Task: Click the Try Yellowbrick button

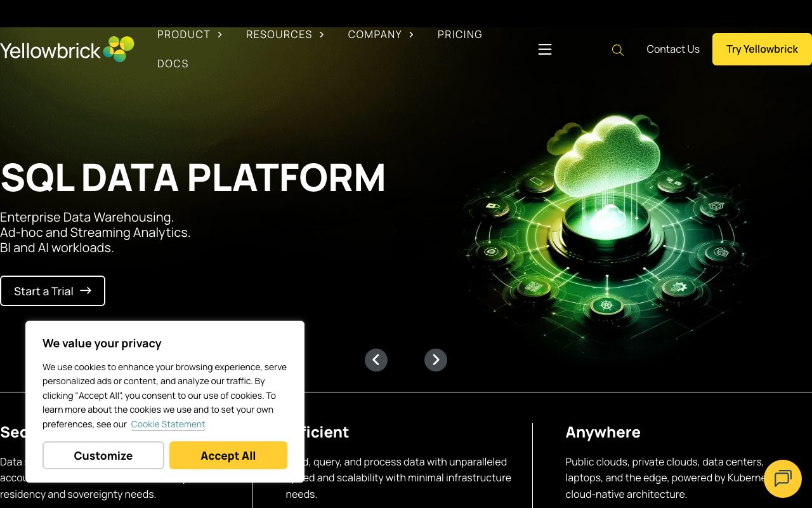Action: 762,49
